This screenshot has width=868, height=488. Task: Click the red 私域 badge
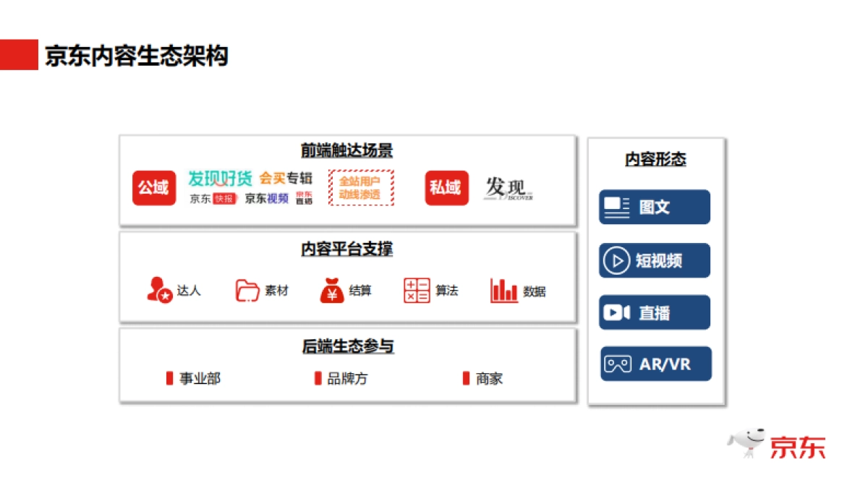(x=446, y=188)
